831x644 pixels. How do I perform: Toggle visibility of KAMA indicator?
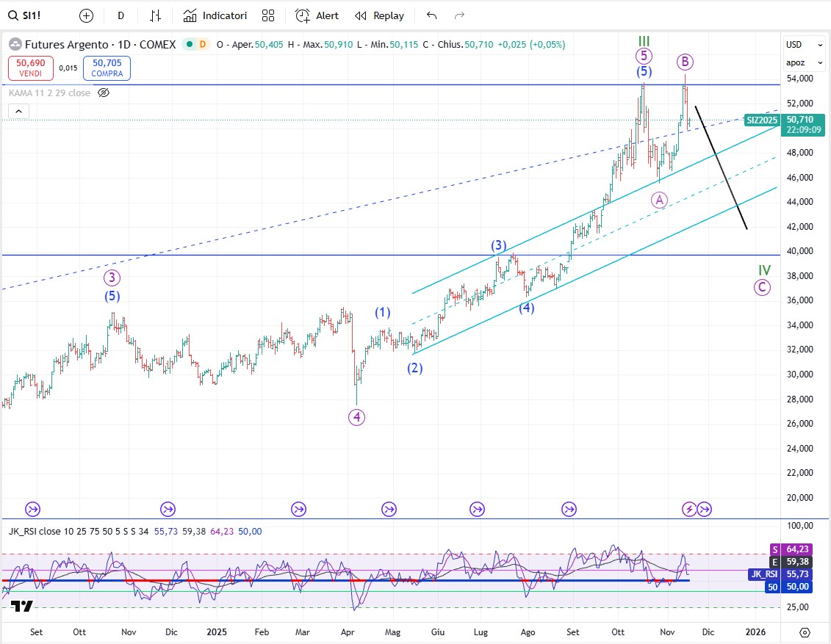point(104,93)
